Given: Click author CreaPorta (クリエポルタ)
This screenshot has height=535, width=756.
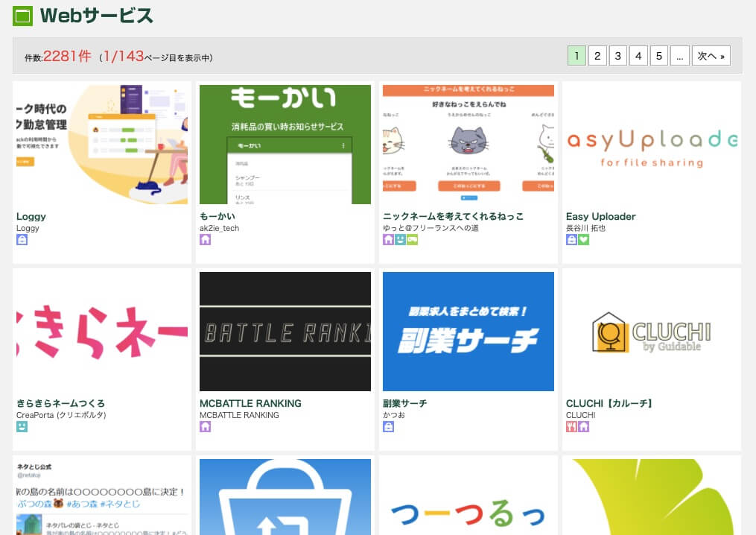Looking at the screenshot, I should click(61, 415).
